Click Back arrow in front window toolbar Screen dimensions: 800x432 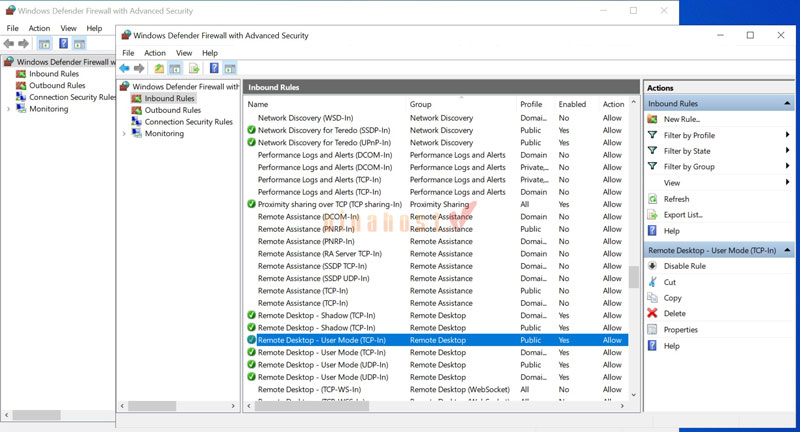pos(124,68)
